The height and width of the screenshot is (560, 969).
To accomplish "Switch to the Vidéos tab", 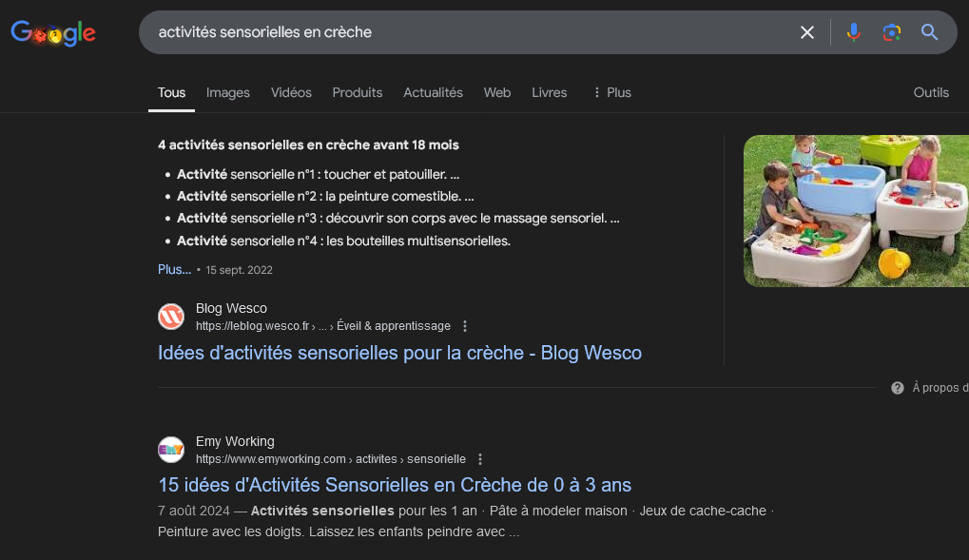I will (x=291, y=93).
